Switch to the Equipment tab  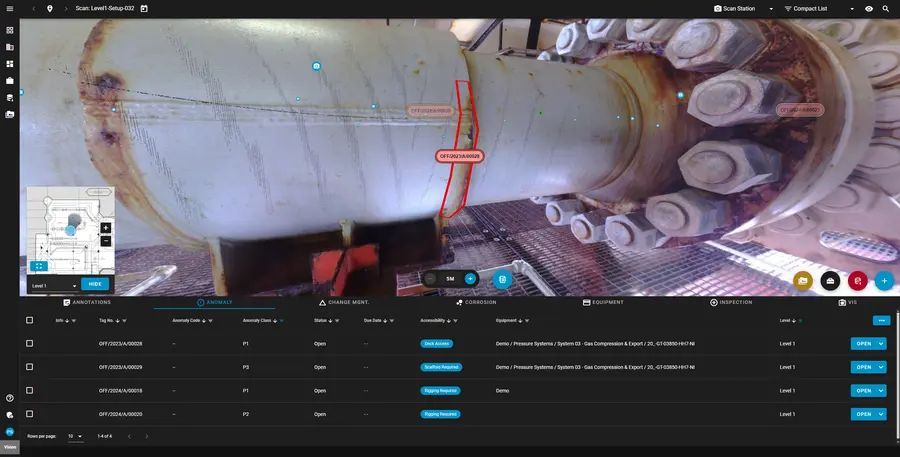coord(603,302)
